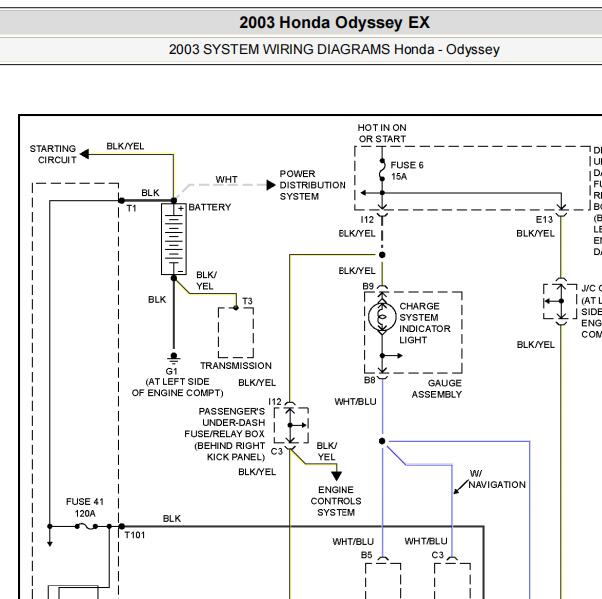Click the "FUSE 41 120A" label

[x=85, y=508]
